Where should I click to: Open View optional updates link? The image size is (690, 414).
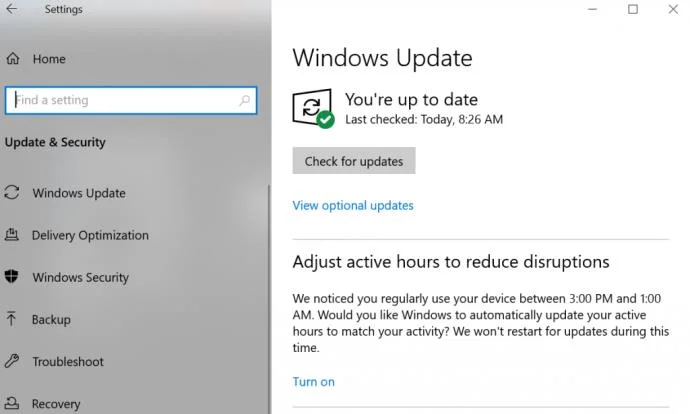[353, 205]
